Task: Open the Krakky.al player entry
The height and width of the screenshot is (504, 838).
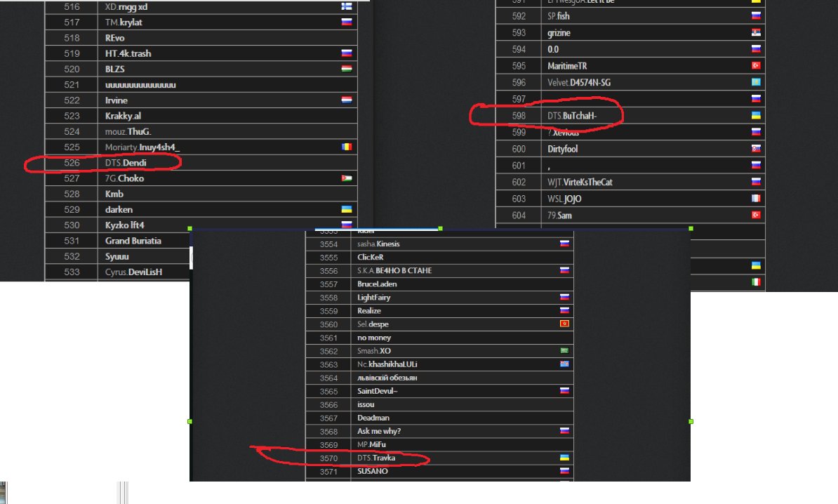Action: pyautogui.click(x=123, y=116)
